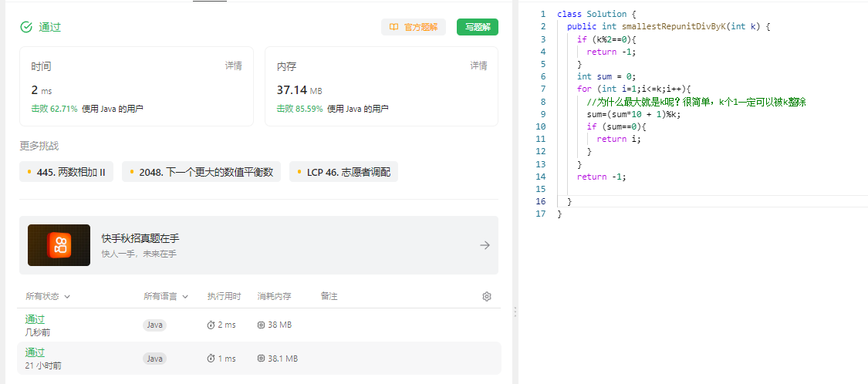868x384 pixels.
Task: Click the 37.14 MB memory value
Action: pyautogui.click(x=299, y=89)
